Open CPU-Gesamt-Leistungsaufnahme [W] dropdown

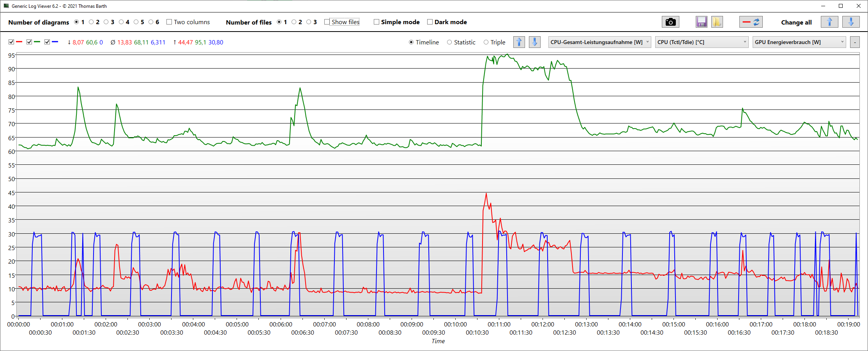click(x=599, y=42)
